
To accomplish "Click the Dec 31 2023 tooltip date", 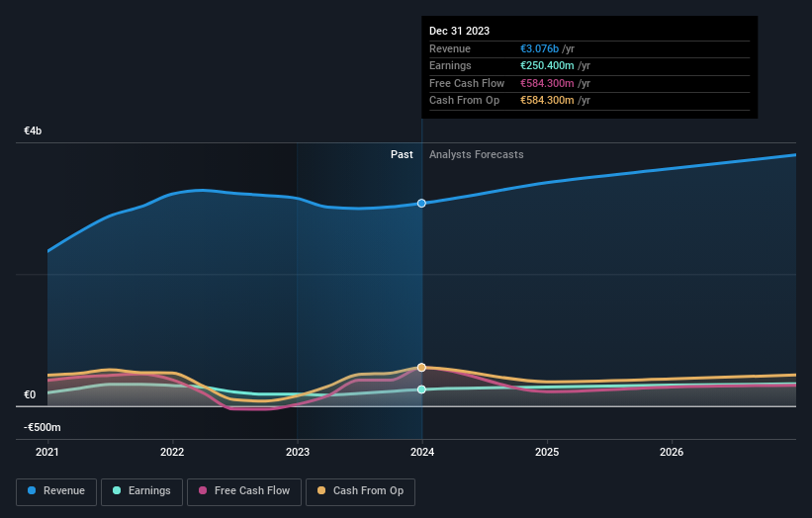I will 459,31.
